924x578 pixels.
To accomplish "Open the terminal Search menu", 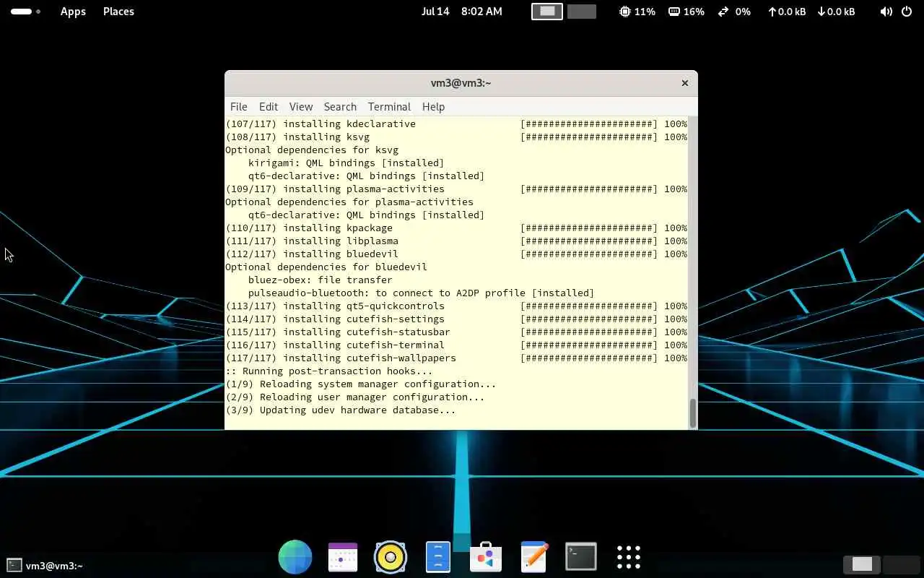I will click(340, 106).
